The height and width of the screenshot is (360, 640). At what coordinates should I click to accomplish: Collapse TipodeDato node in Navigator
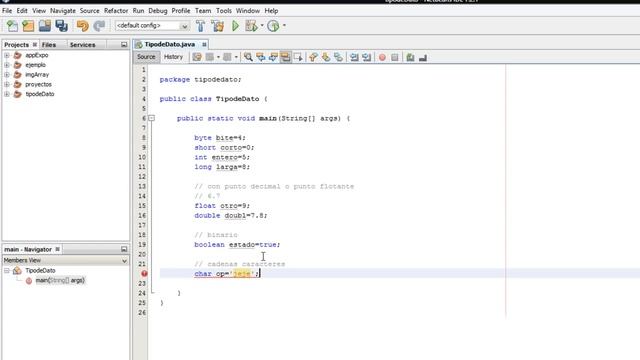7,271
